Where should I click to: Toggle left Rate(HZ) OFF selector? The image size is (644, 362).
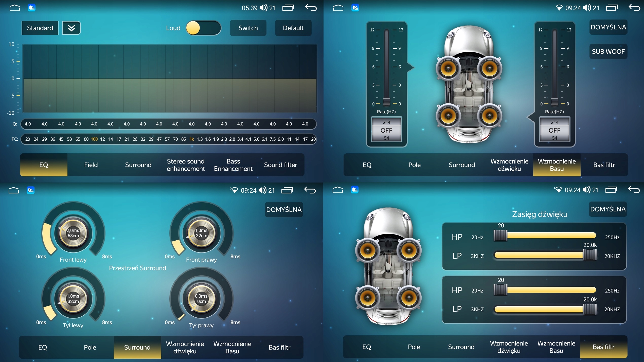386,130
